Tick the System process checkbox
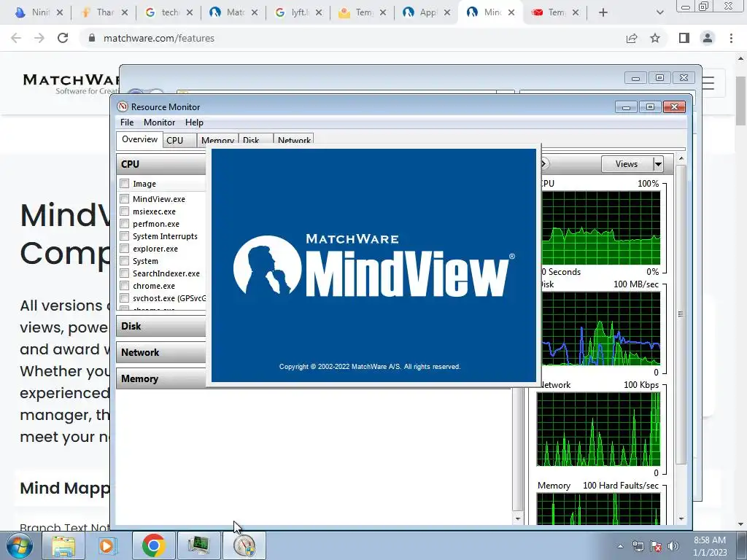Viewport: 747px width, 560px height. (x=124, y=260)
